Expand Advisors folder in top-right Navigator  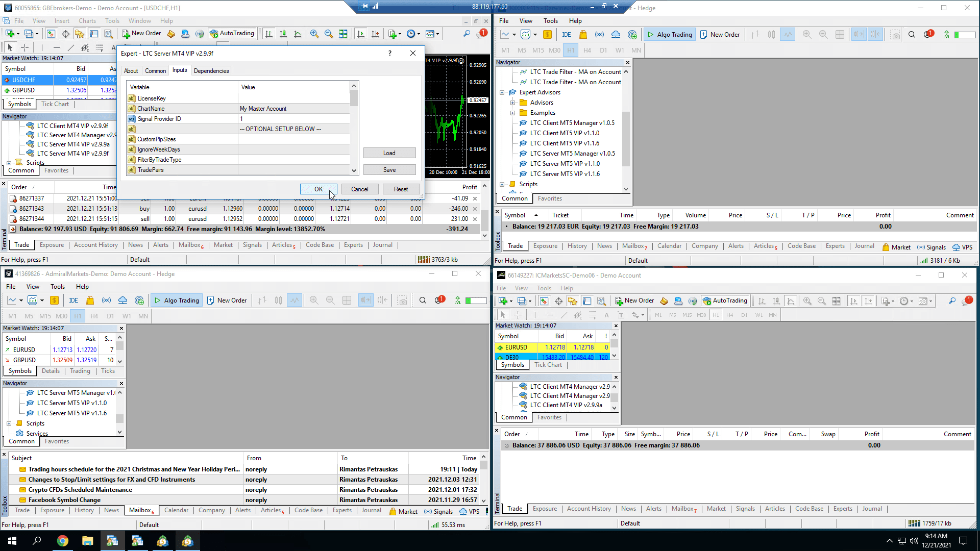point(512,103)
